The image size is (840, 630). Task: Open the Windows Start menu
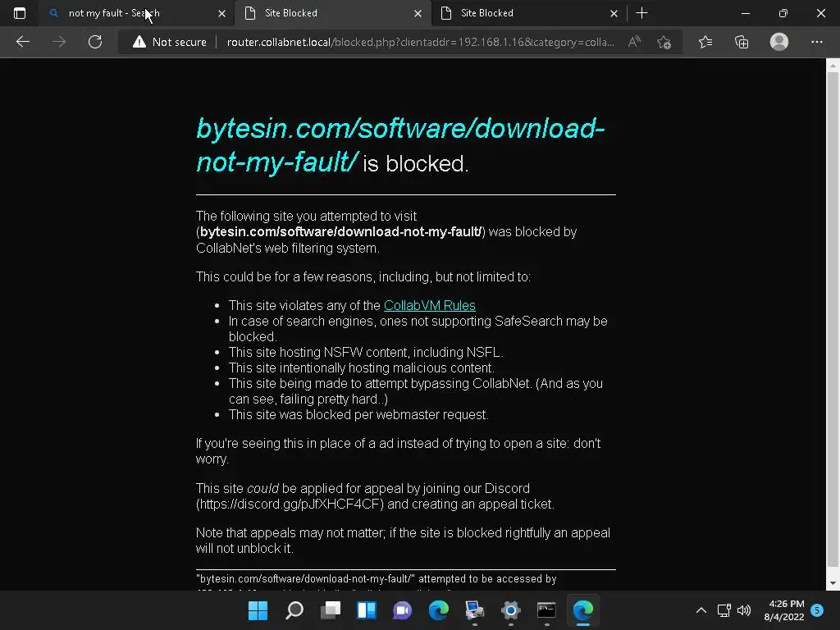[x=258, y=610]
